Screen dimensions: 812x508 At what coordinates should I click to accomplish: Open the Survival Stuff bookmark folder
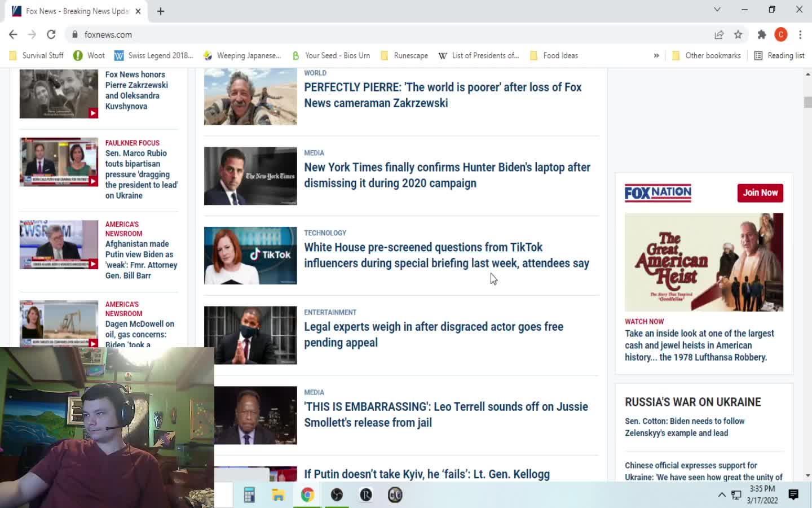[37, 55]
